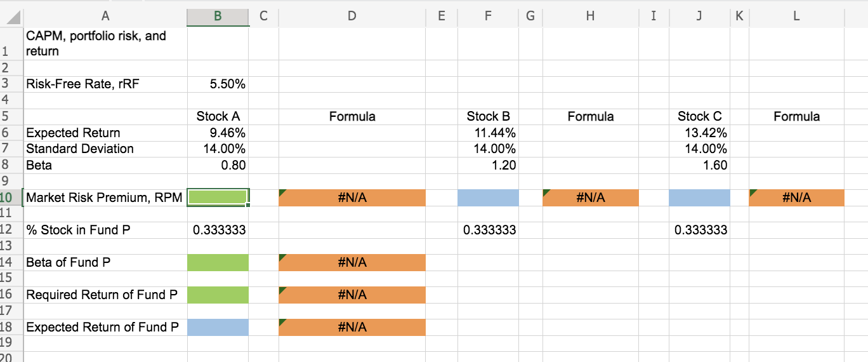Select row 3 header
This screenshot has width=868, height=362.
click(11, 84)
